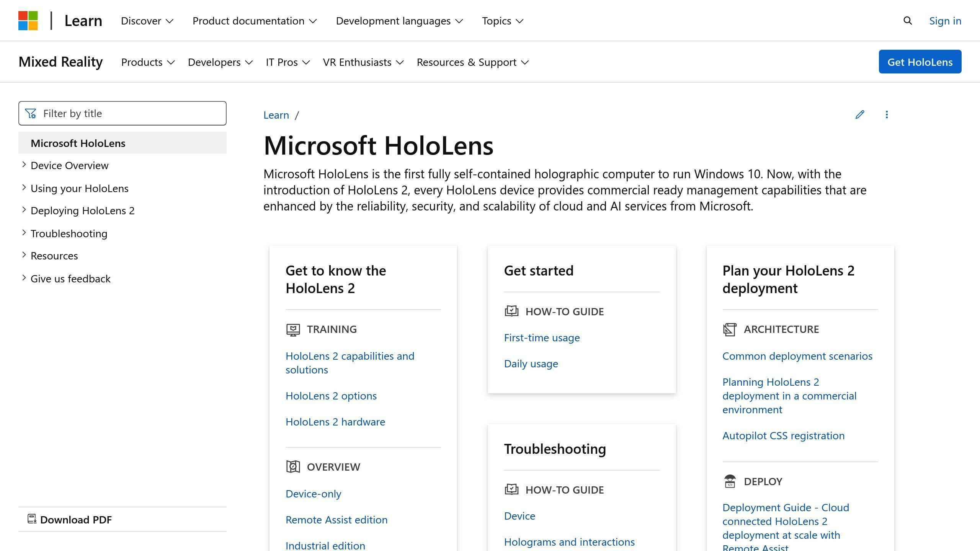Open the Topics dropdown

click(502, 21)
